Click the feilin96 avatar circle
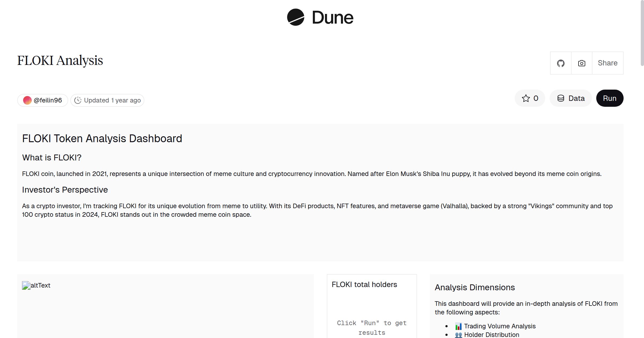The width and height of the screenshot is (644, 338). click(27, 100)
